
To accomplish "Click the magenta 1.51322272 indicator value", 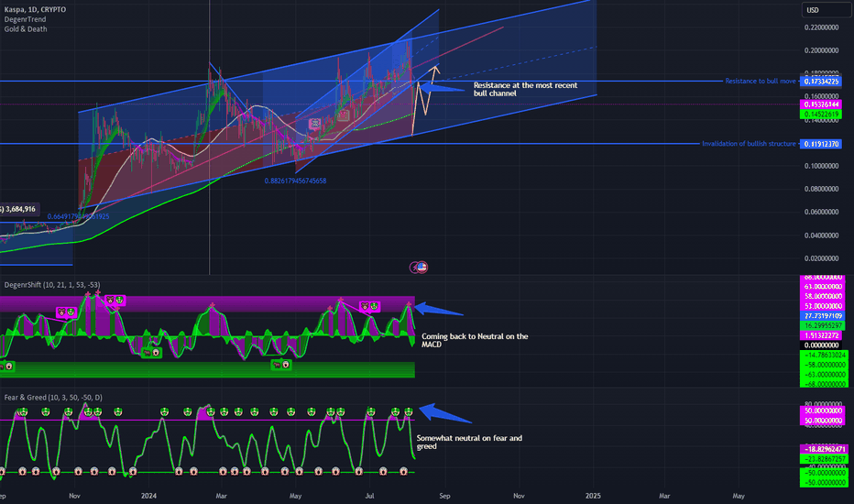I will pyautogui.click(x=821, y=335).
